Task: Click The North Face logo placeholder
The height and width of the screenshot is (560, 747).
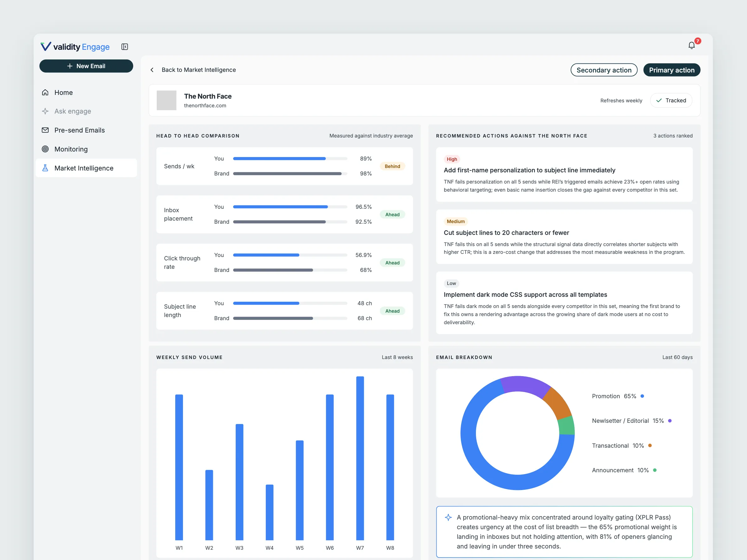Action: click(x=167, y=100)
